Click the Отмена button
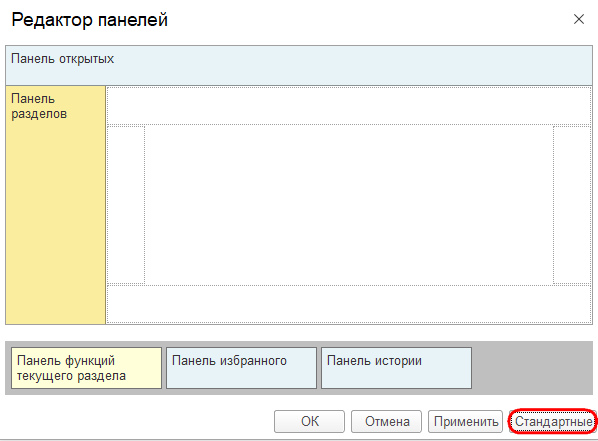Image resolution: width=598 pixels, height=441 pixels. (386, 421)
